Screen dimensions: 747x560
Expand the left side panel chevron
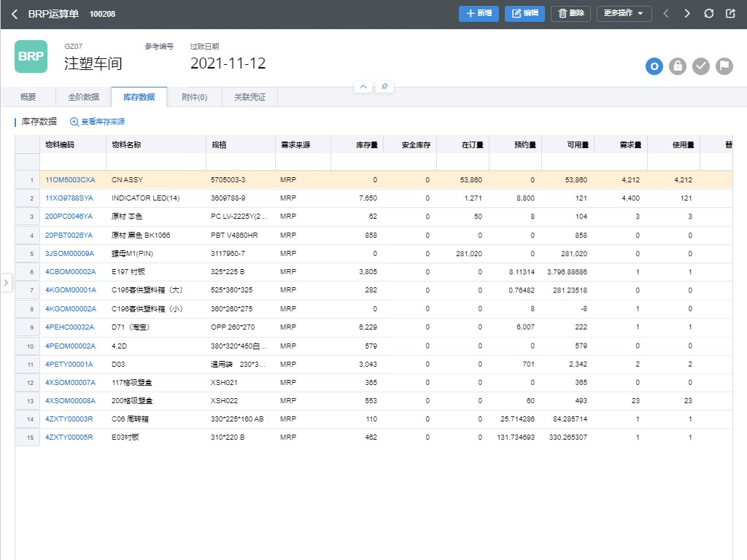tap(6, 282)
